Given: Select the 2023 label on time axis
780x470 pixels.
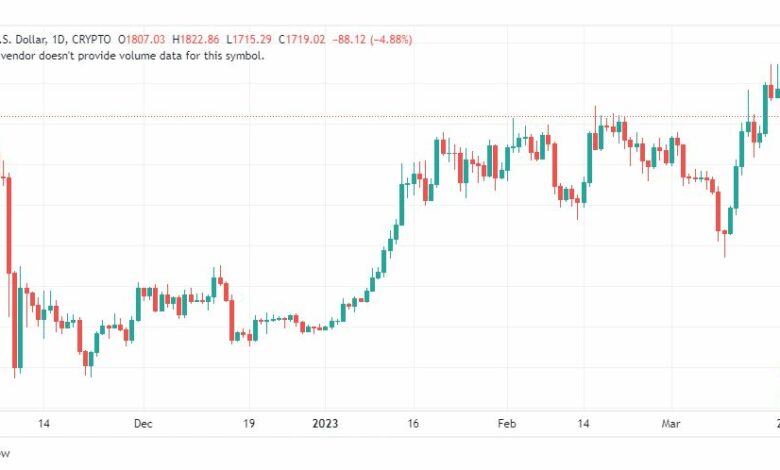Looking at the screenshot, I should coord(325,424).
